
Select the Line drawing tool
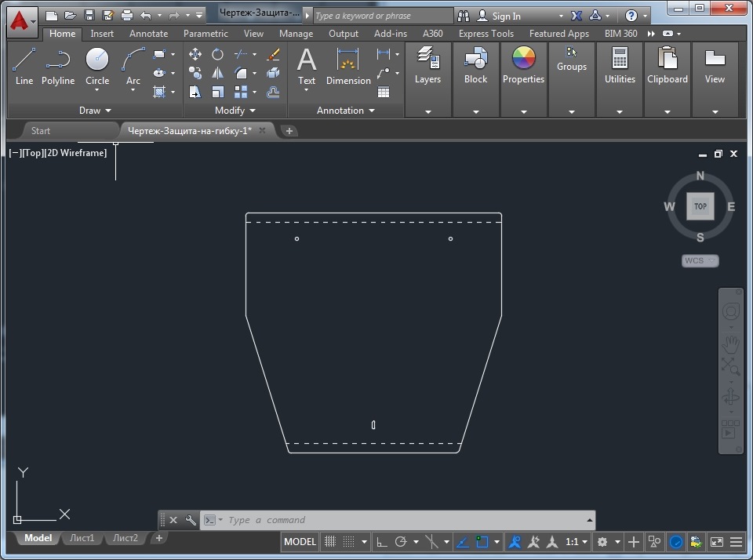pos(24,66)
